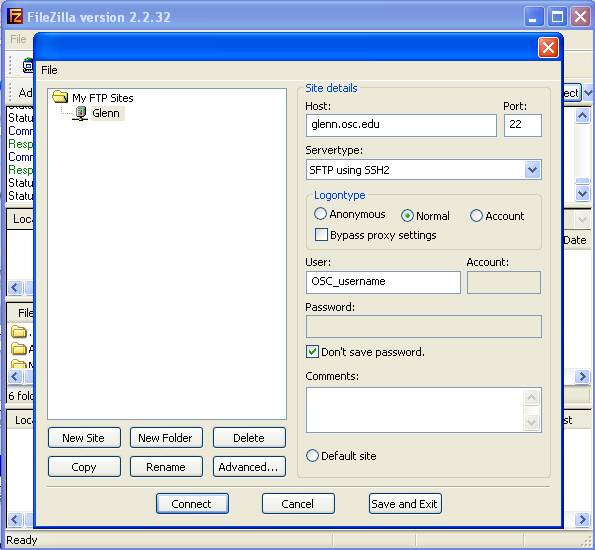Toggle Bypass proxy settings checkbox
This screenshot has width=595, height=550.
321,235
